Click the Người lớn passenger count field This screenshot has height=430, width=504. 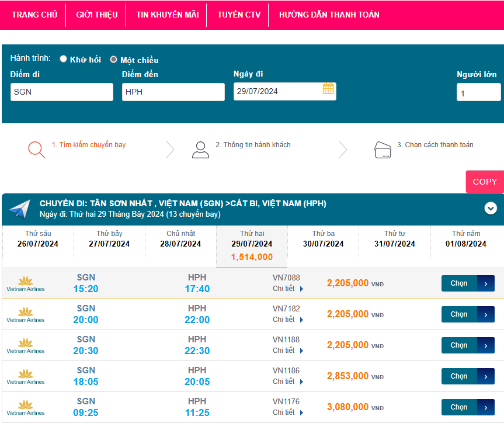478,93
